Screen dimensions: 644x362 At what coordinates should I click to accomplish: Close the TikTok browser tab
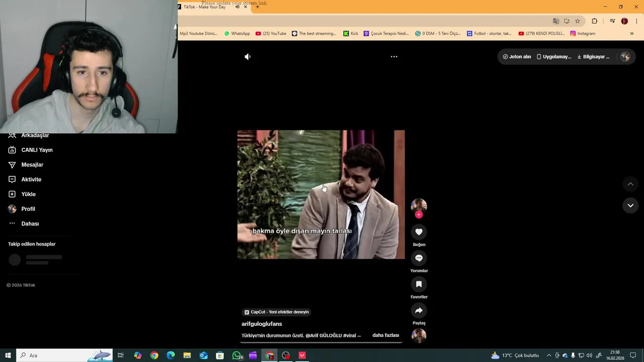[246, 7]
